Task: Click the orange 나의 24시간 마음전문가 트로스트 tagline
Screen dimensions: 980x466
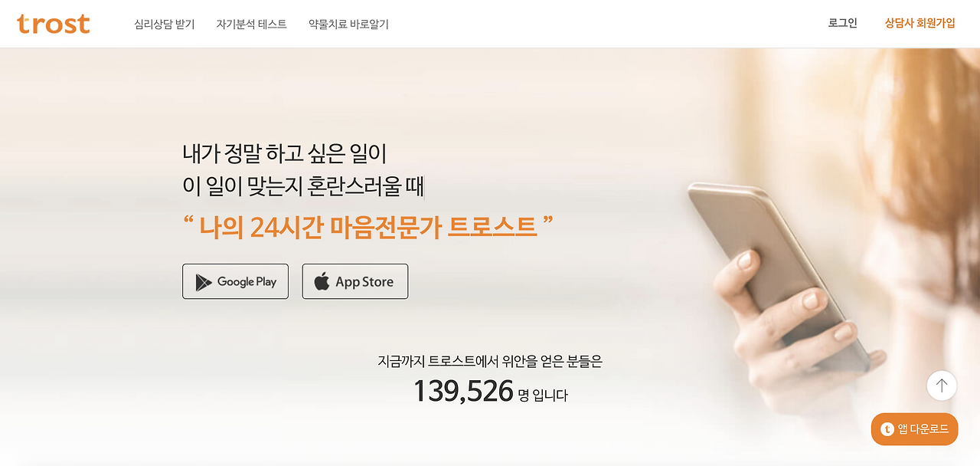Action: click(368, 226)
